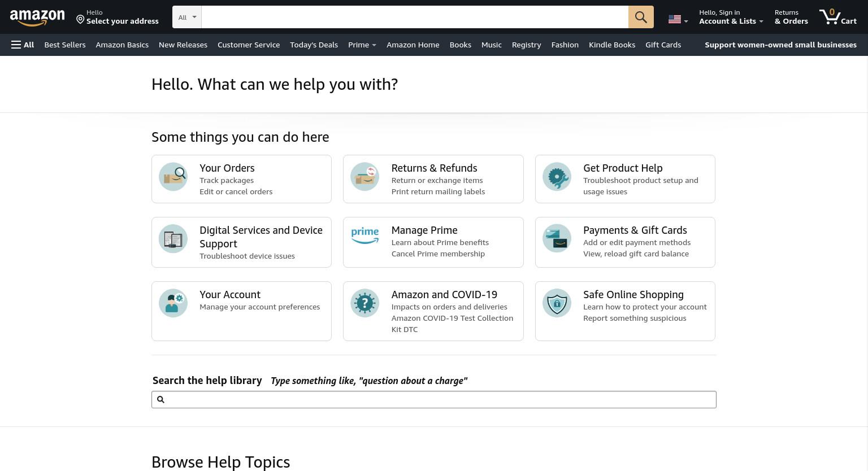Open Customer Service in the nav bar
Image resolution: width=868 pixels, height=471 pixels.
(249, 45)
